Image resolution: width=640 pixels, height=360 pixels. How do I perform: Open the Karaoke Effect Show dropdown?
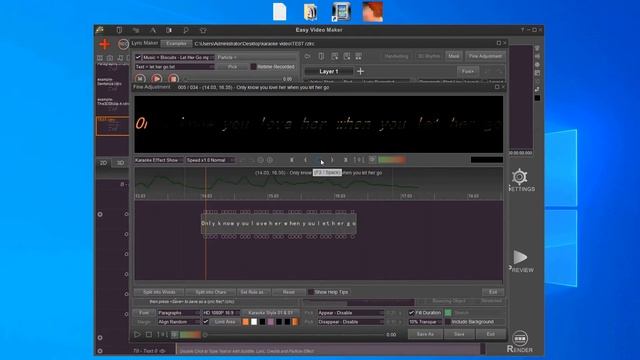coord(158,160)
